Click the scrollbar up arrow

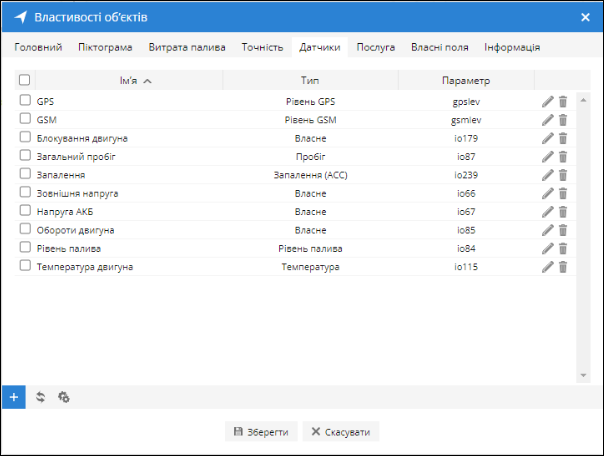583,100
